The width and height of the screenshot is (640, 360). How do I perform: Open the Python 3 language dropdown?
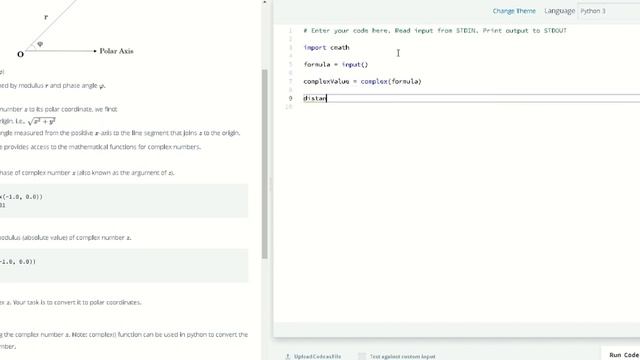609,11
